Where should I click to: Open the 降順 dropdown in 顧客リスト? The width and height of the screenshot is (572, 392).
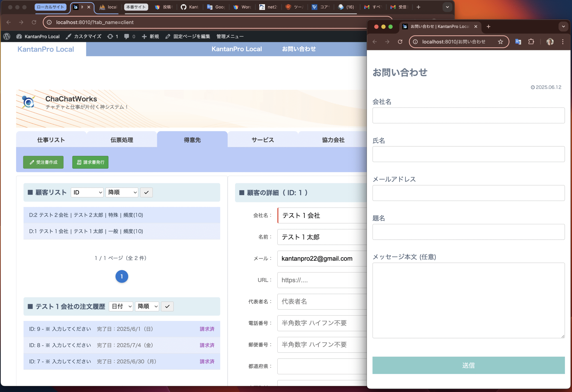[122, 192]
